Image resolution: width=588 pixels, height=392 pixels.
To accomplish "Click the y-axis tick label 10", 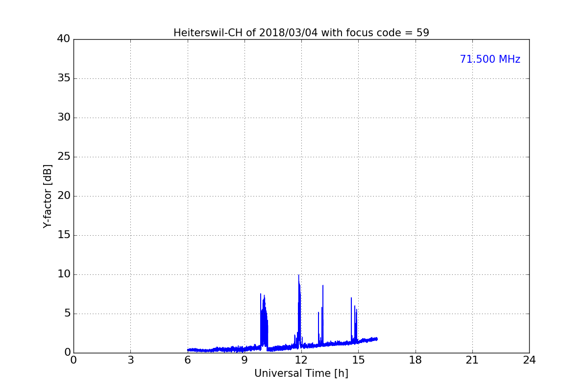I will 64,274.
